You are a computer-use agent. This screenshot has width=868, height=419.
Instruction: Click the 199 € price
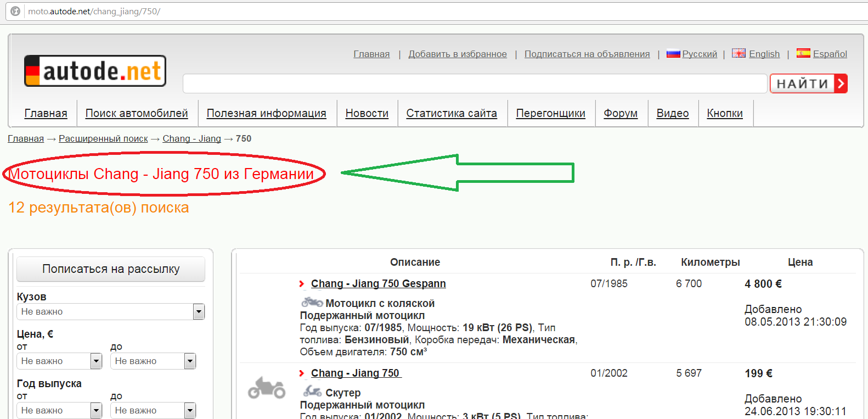pos(759,373)
